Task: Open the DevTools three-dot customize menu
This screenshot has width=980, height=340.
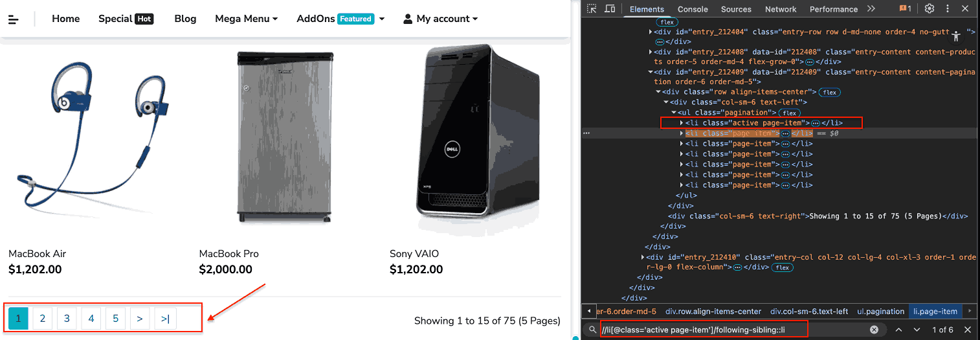Action: (x=949, y=8)
